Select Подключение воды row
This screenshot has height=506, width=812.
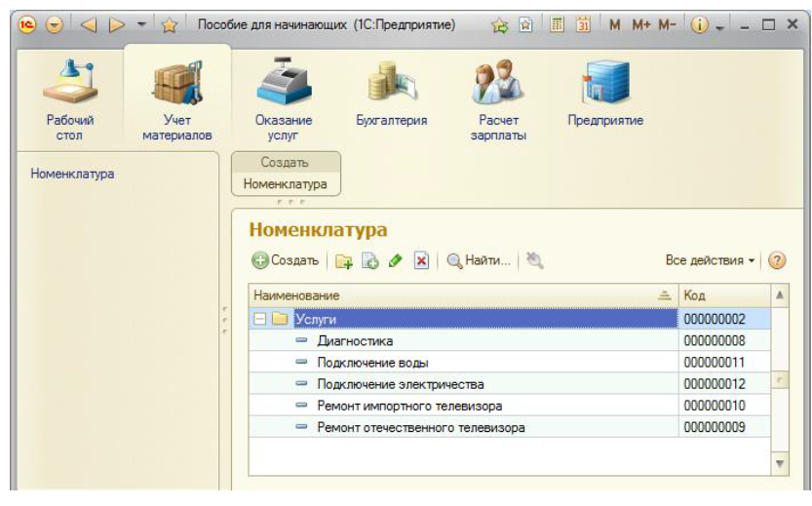[510, 362]
